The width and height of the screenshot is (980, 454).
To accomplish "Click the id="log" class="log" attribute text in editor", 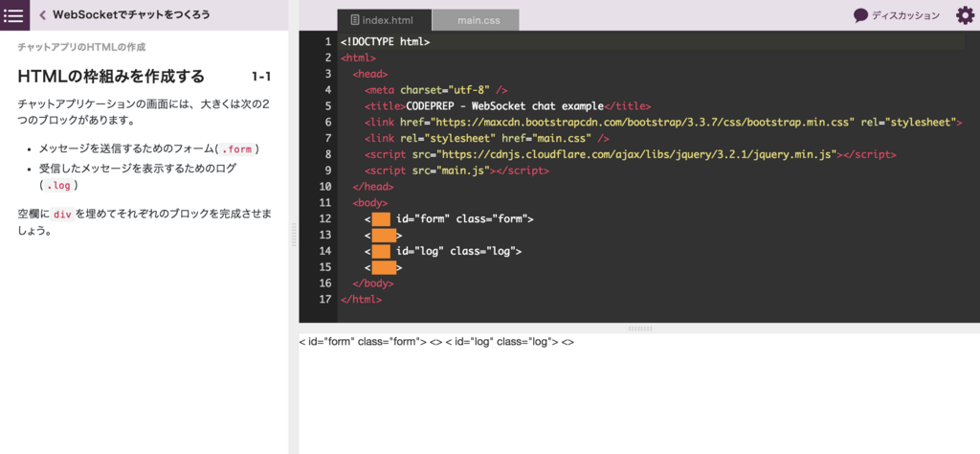I will 456,251.
